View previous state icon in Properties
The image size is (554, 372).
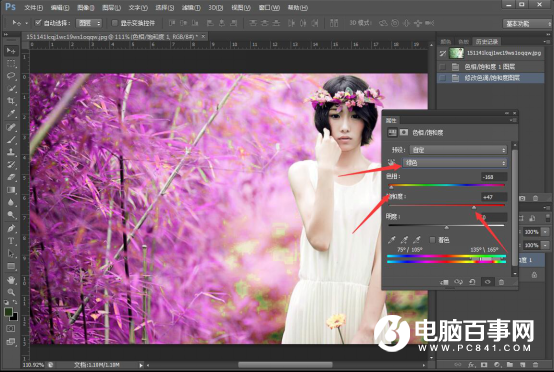458,282
